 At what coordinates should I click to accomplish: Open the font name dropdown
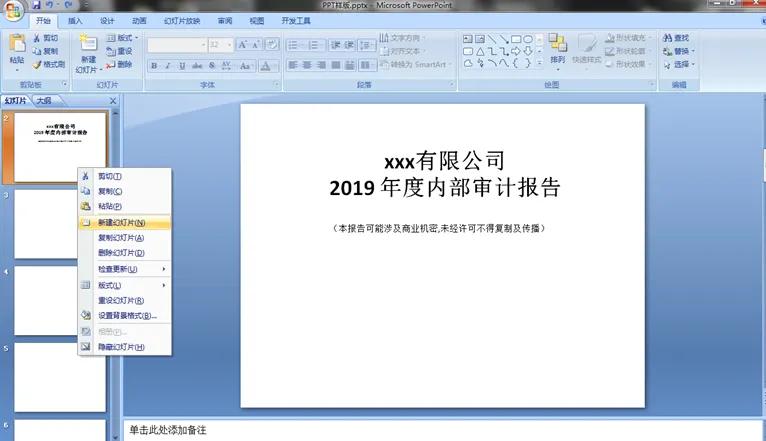203,45
